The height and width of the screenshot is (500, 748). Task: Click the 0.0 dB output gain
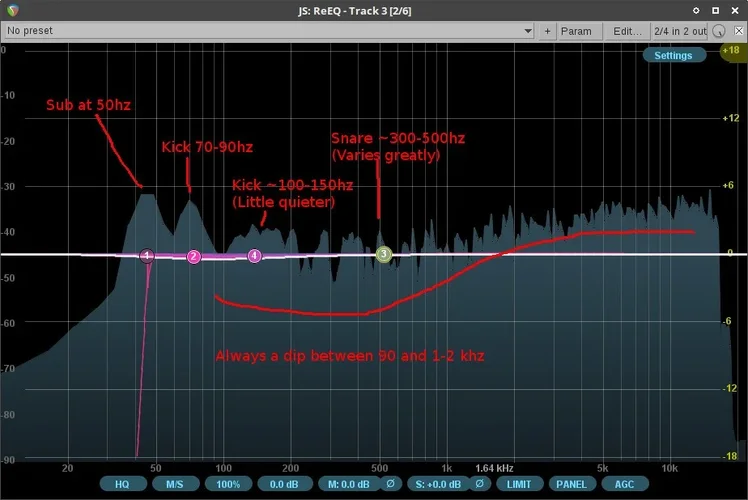coord(284,484)
